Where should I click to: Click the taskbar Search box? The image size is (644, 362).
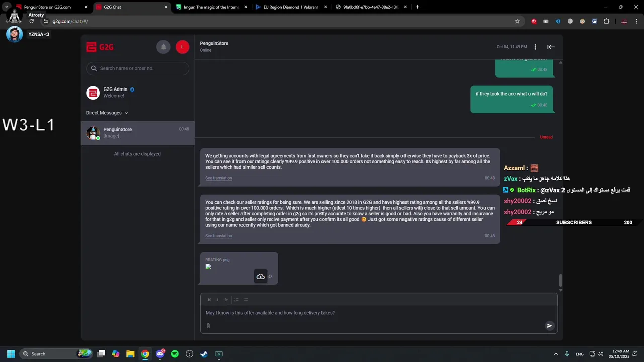56,354
